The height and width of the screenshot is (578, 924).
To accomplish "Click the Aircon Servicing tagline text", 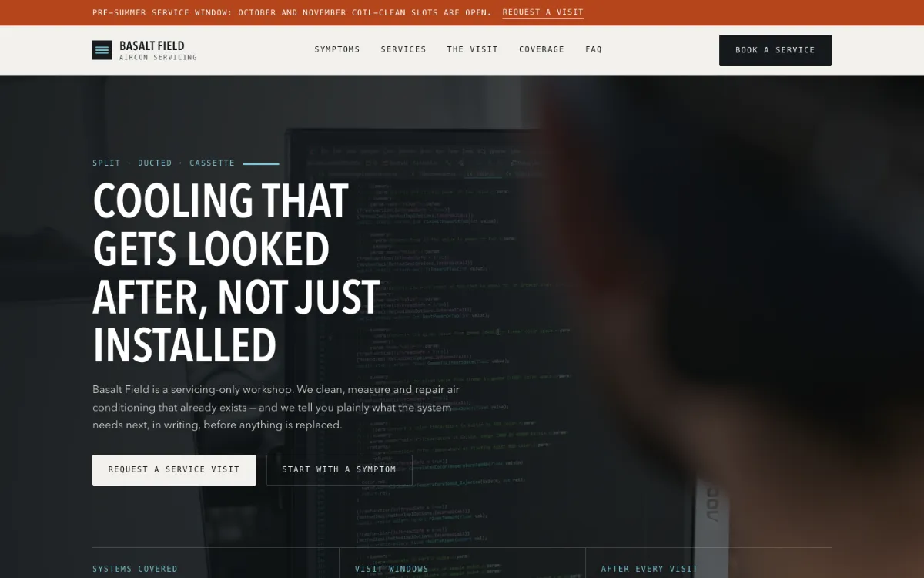I will (158, 58).
